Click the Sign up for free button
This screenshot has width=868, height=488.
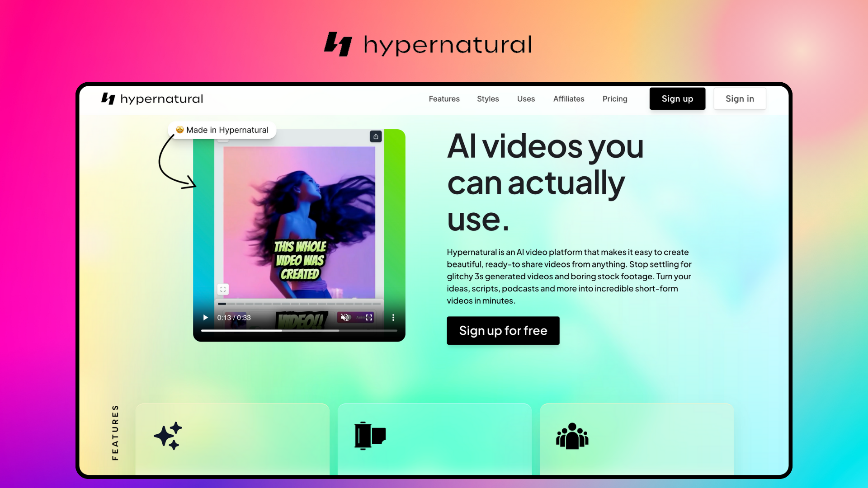pos(503,330)
